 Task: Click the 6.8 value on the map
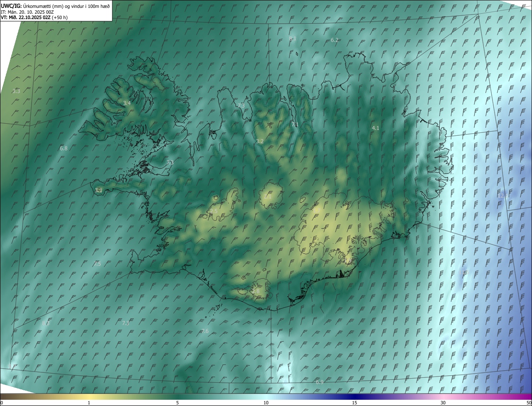tap(64, 148)
